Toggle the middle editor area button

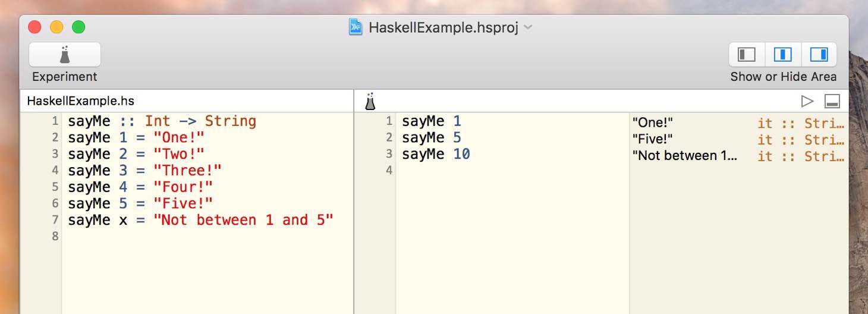783,55
